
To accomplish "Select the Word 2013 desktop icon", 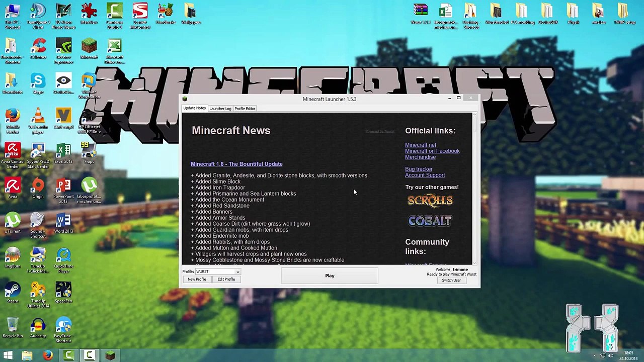I will pyautogui.click(x=63, y=223).
